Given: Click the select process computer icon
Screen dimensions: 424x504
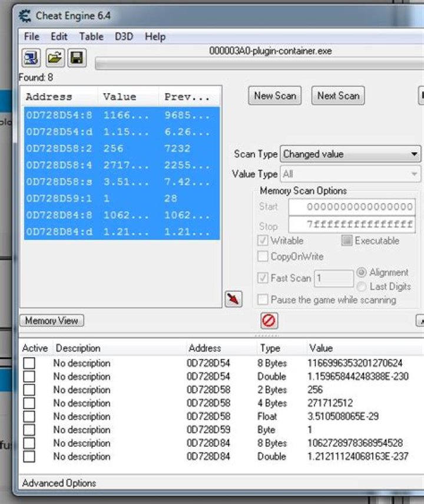Looking at the screenshot, I should tap(31, 58).
